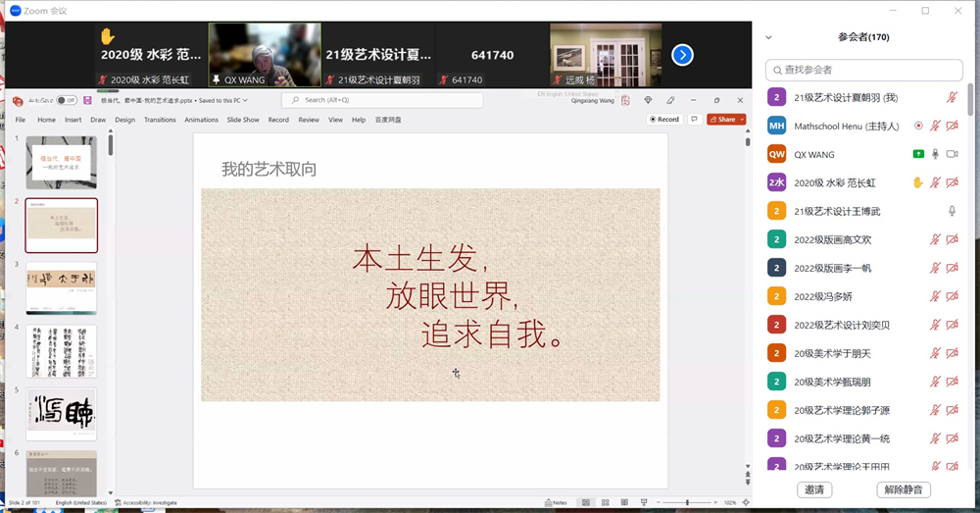
Task: Click the 解除静音 button
Action: 903,489
